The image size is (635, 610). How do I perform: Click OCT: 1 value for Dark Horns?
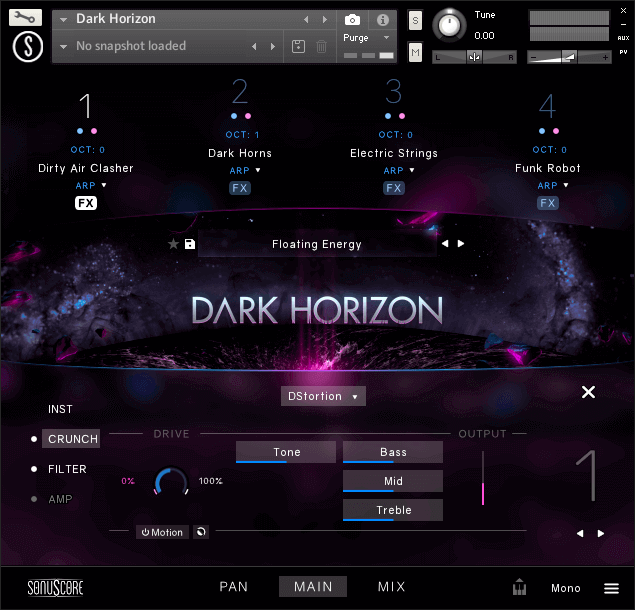coord(242,134)
